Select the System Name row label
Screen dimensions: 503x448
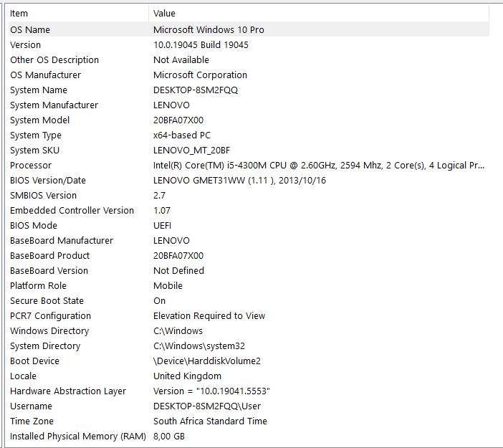(39, 90)
